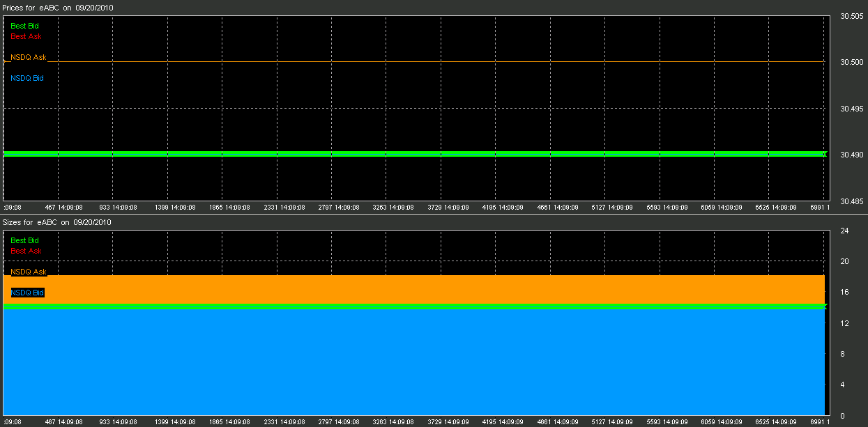Click the 4 size axis label

(x=843, y=385)
